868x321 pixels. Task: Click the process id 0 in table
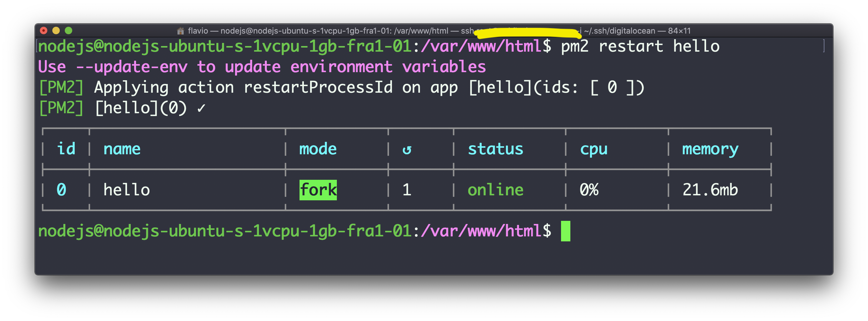[61, 190]
